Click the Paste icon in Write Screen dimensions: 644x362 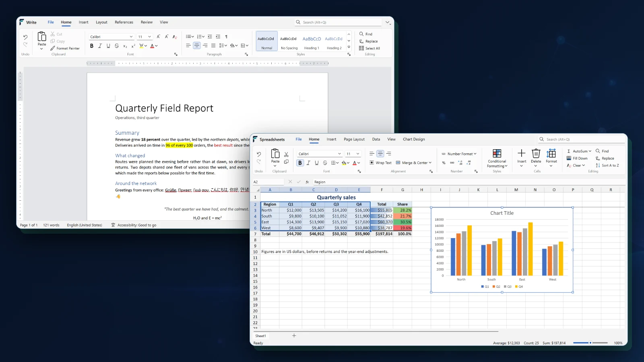click(42, 37)
